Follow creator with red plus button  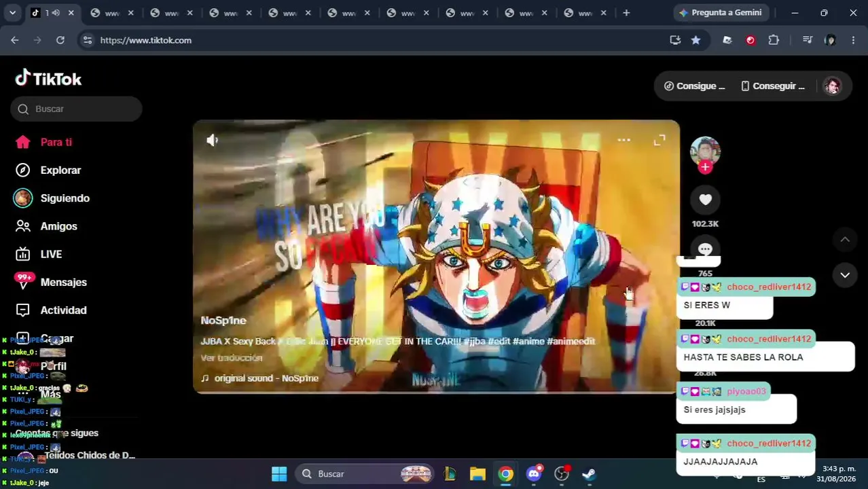pos(705,167)
